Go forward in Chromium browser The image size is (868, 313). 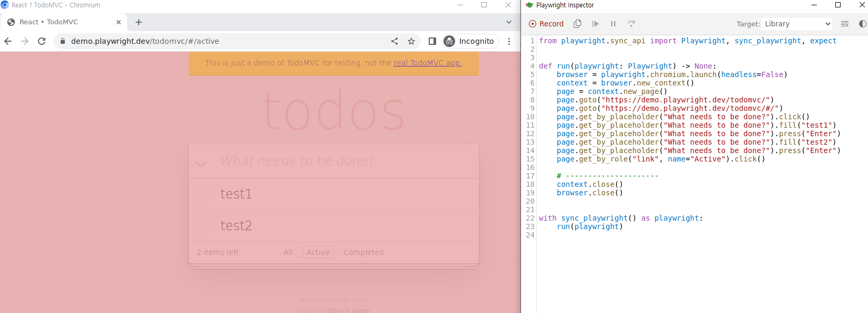pos(25,41)
